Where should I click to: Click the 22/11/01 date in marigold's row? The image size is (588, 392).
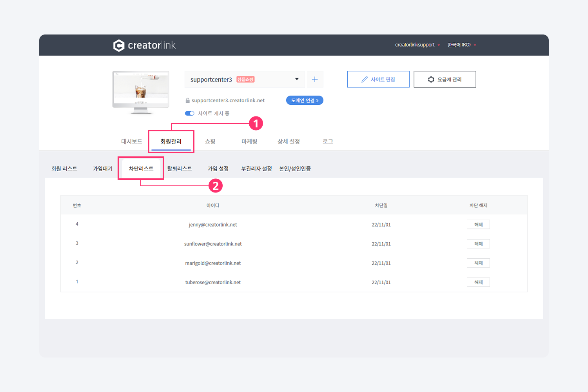381,263
